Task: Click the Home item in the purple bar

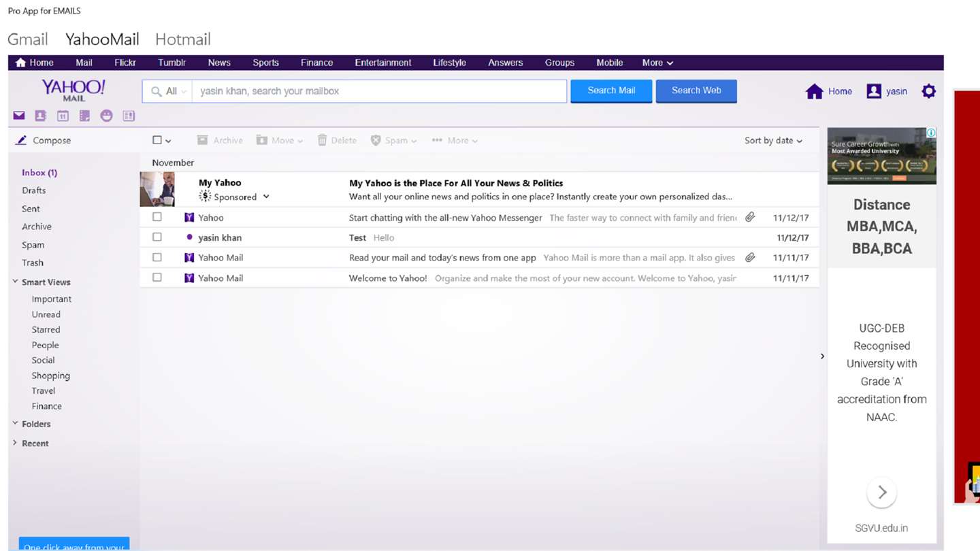Action: pos(34,63)
